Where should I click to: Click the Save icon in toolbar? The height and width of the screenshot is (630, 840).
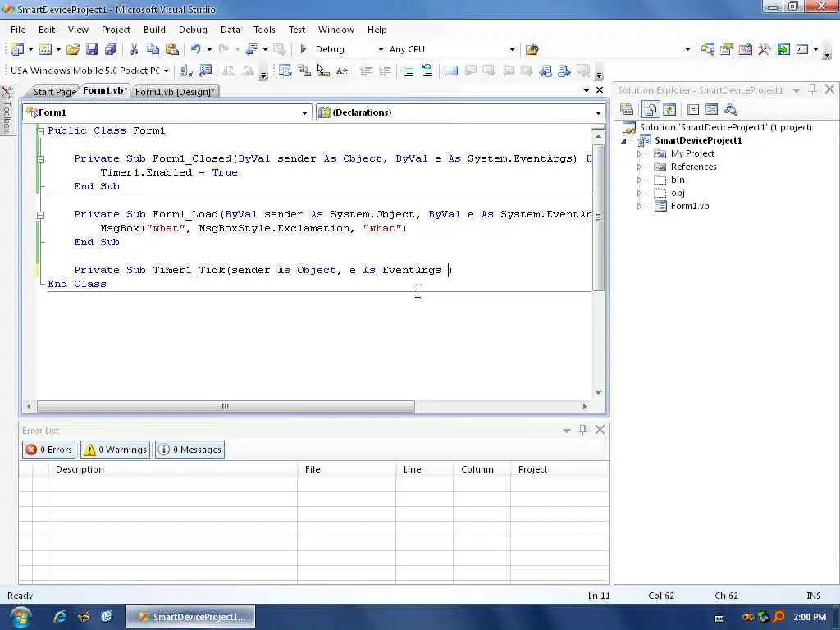tap(92, 49)
